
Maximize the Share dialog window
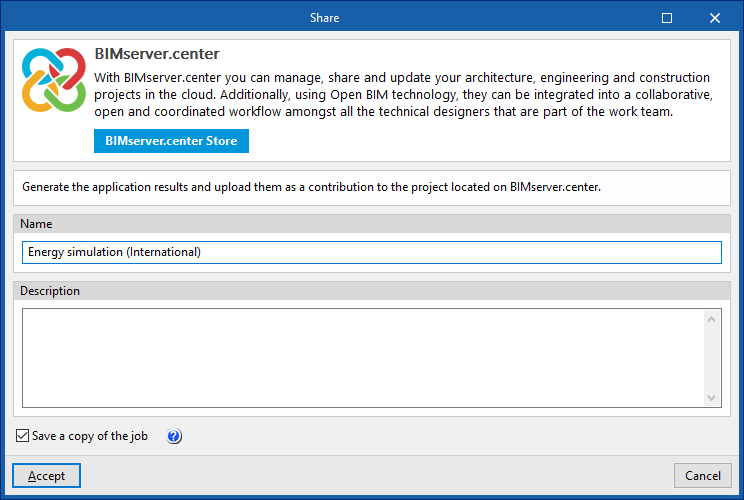click(x=667, y=17)
